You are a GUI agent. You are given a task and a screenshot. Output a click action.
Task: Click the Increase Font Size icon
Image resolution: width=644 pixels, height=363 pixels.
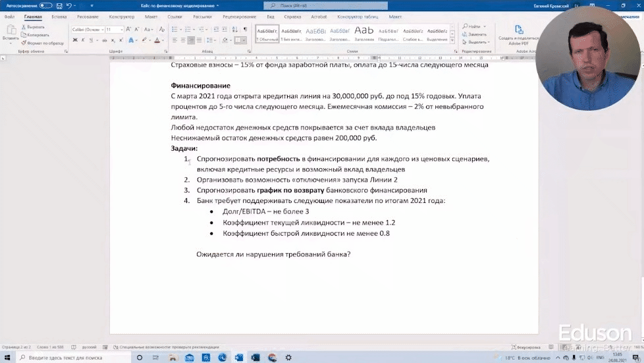coord(128,30)
